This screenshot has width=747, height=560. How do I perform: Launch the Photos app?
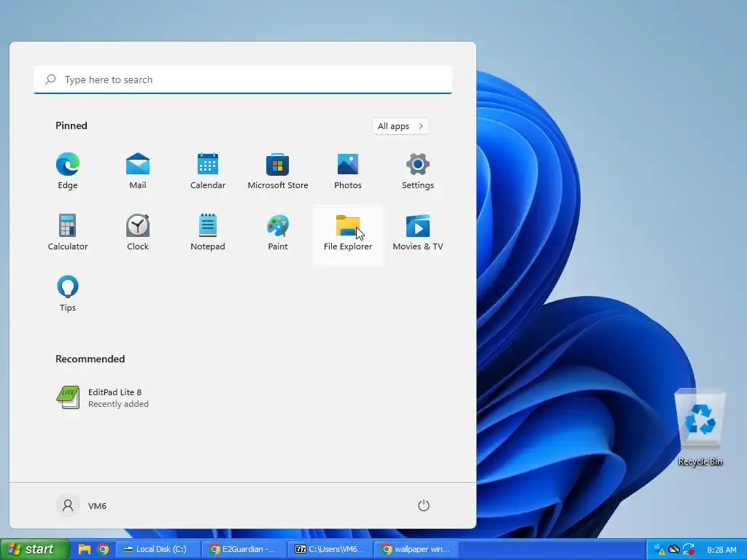(348, 171)
